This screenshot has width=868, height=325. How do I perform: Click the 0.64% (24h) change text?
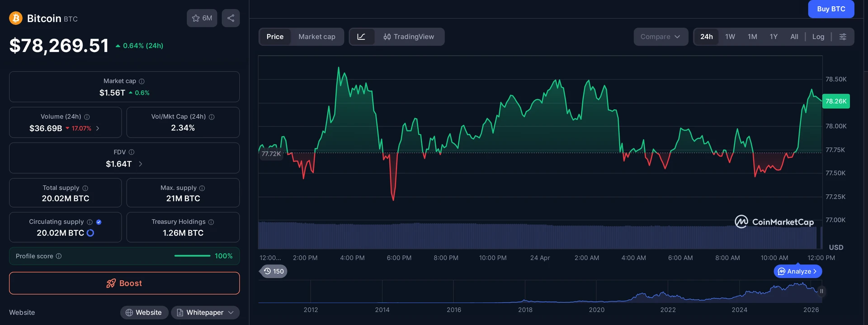143,46
